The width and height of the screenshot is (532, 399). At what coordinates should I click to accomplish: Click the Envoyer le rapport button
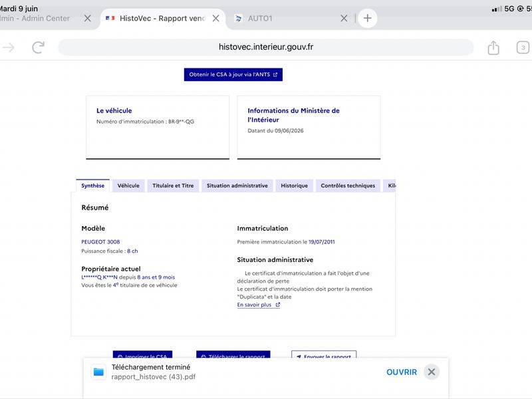[324, 354]
